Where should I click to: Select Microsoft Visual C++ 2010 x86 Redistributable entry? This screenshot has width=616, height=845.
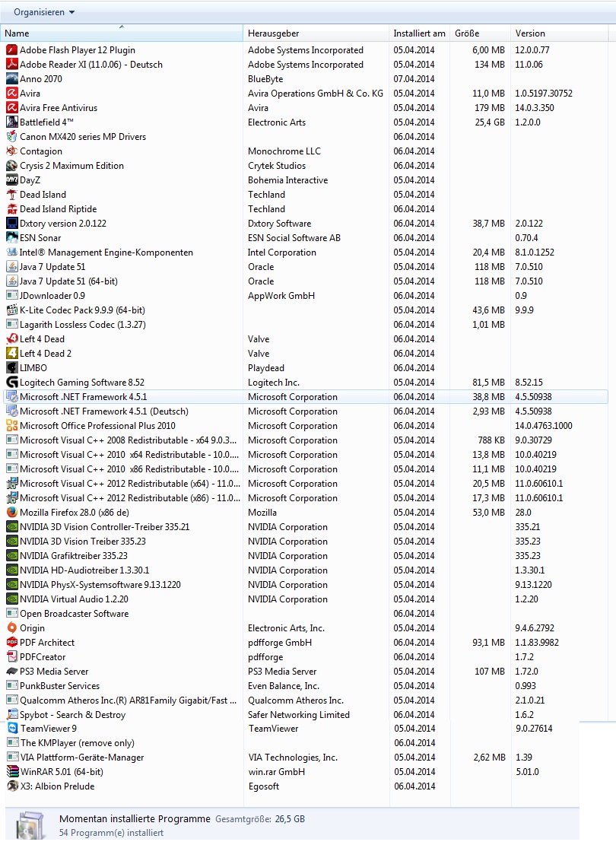pos(306,469)
